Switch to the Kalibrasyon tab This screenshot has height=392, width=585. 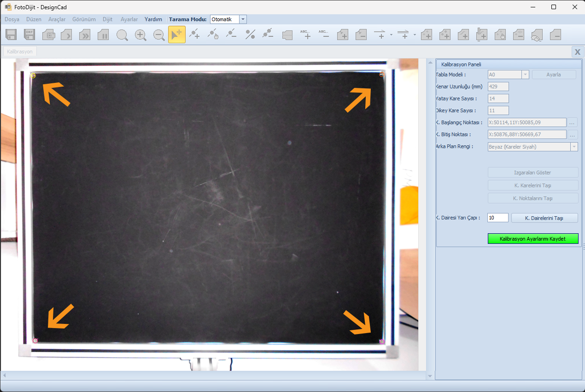pyautogui.click(x=20, y=52)
